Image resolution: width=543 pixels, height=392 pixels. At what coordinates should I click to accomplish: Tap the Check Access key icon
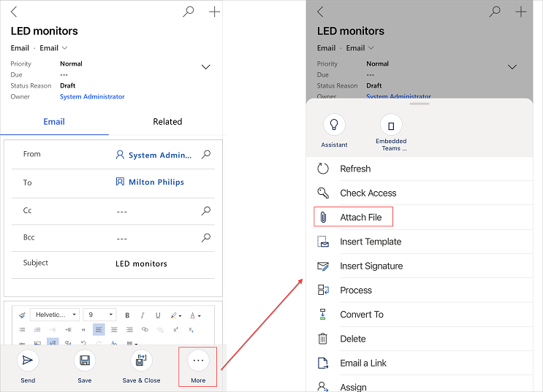323,193
